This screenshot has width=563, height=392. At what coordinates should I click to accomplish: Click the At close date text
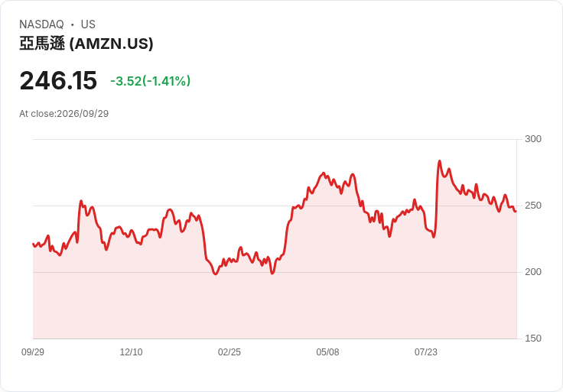[x=64, y=114]
